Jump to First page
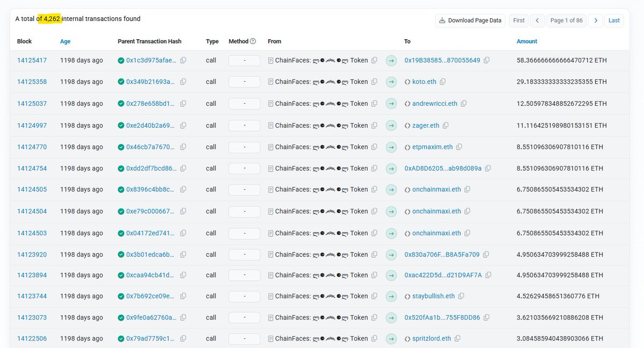 518,20
